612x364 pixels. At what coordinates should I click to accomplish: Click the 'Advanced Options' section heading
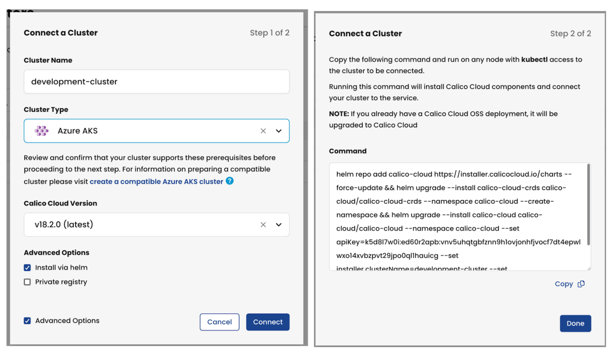pyautogui.click(x=57, y=253)
